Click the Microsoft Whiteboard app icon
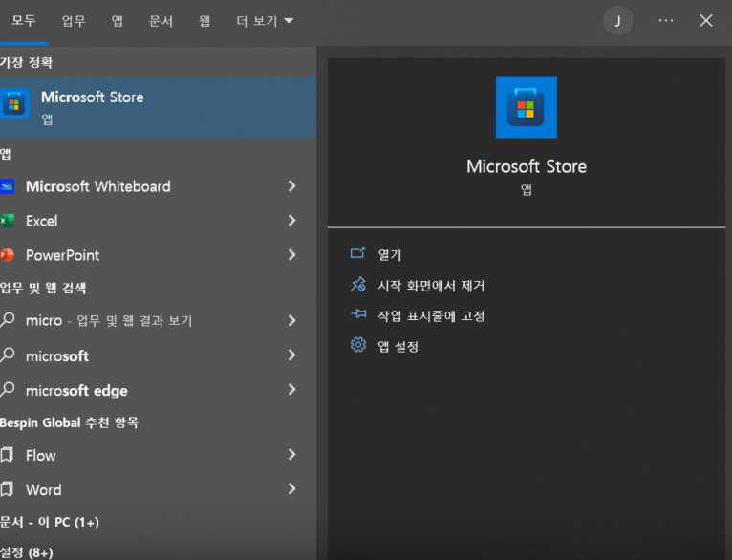The width and height of the screenshot is (732, 560). (7, 186)
